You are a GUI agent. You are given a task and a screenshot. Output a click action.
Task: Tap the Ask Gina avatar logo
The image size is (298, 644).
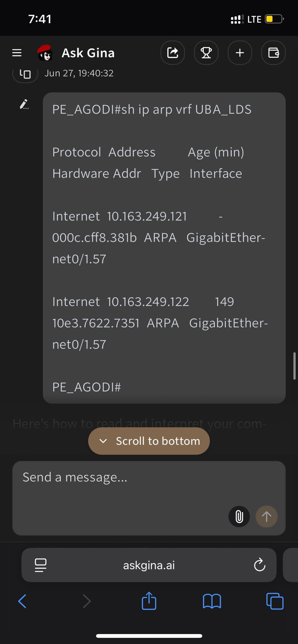click(45, 53)
